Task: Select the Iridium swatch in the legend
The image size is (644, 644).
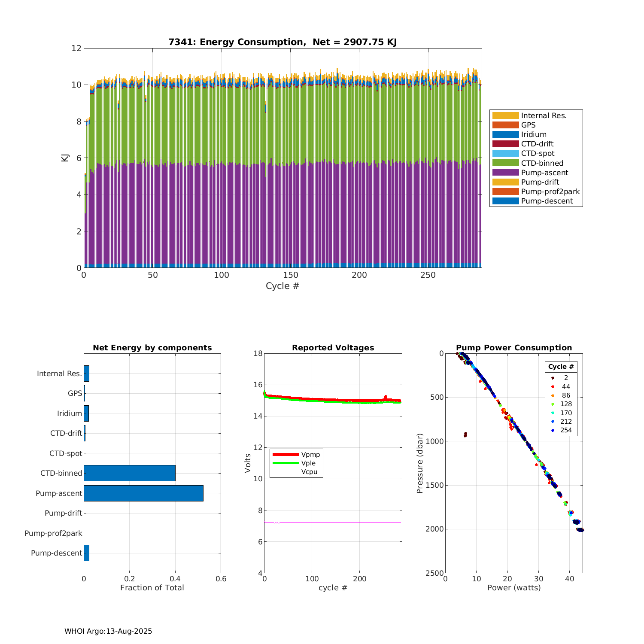Action: point(505,134)
